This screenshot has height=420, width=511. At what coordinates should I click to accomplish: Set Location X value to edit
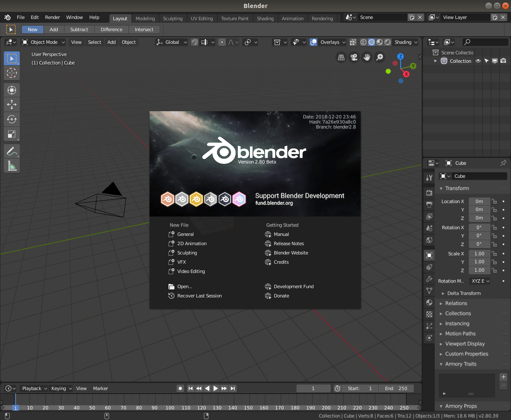pos(479,201)
